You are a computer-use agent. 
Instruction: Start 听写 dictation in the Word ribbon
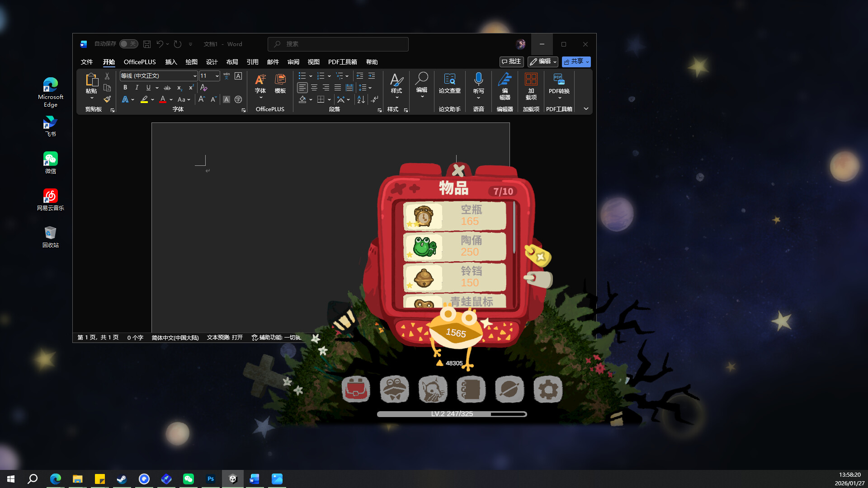tap(478, 86)
